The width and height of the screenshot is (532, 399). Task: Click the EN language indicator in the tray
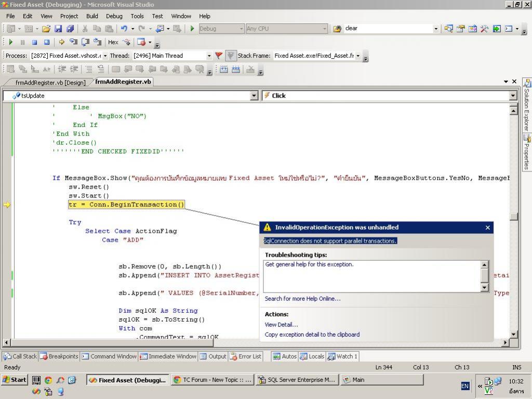pyautogui.click(x=465, y=386)
